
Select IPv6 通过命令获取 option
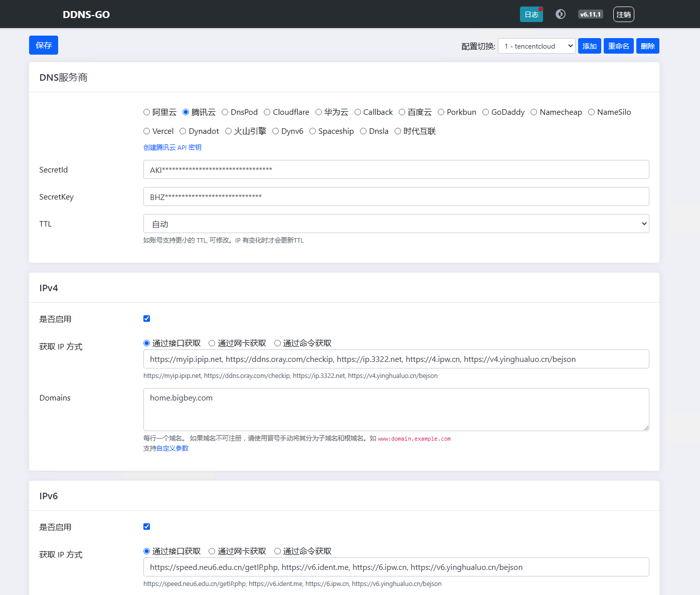(x=277, y=551)
